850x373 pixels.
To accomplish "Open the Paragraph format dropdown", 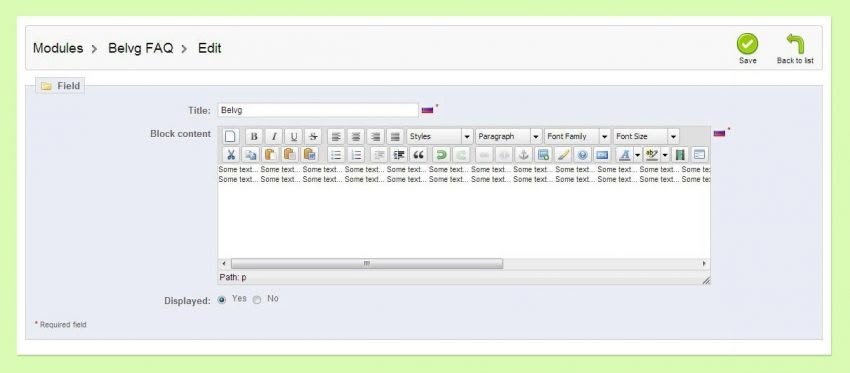I will pyautogui.click(x=508, y=137).
